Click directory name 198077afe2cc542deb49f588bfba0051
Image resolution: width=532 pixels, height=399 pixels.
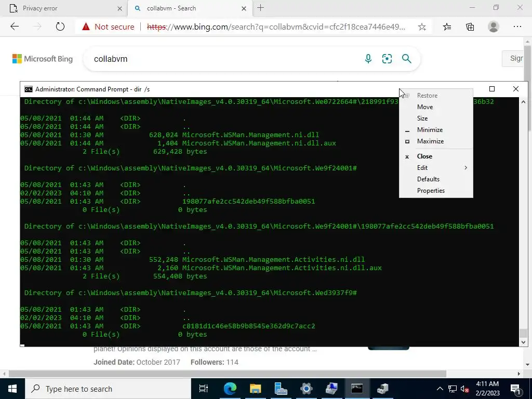coord(249,201)
